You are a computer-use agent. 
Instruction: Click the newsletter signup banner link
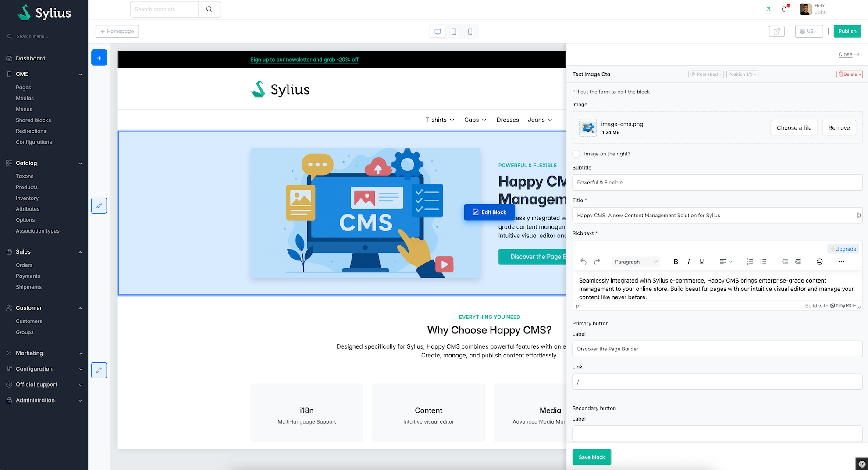(304, 60)
